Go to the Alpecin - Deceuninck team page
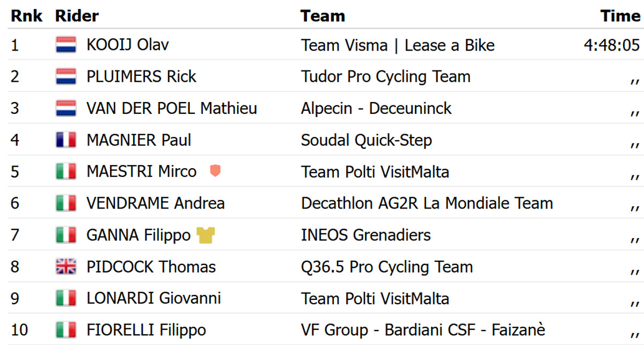 [376, 108]
